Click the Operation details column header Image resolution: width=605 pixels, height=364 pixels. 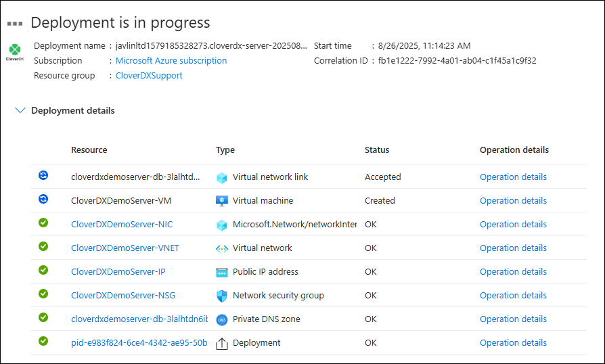514,150
